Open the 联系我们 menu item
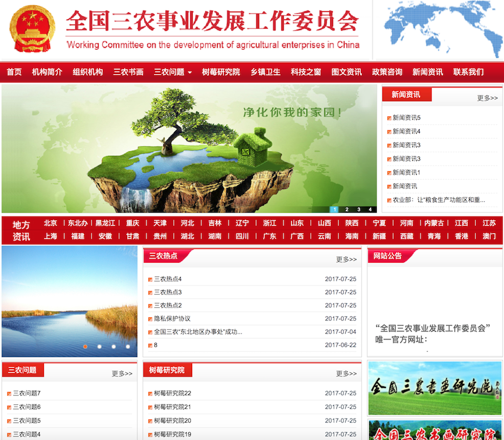 468,72
